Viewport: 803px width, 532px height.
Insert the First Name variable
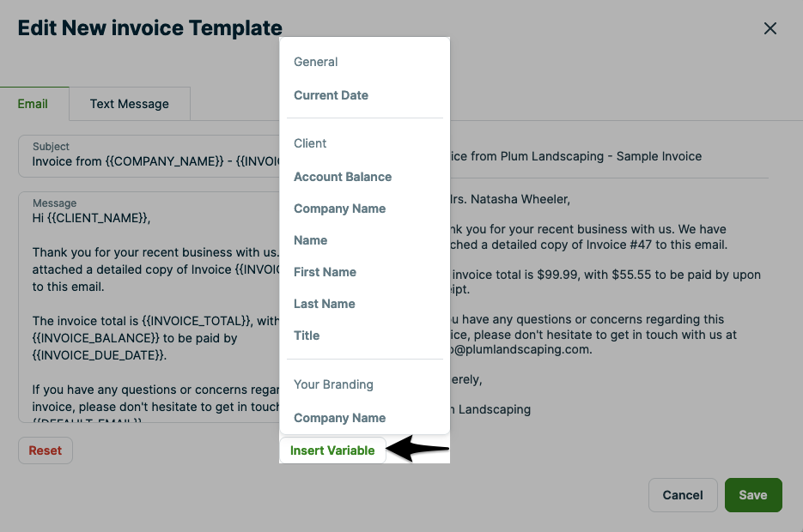(325, 272)
